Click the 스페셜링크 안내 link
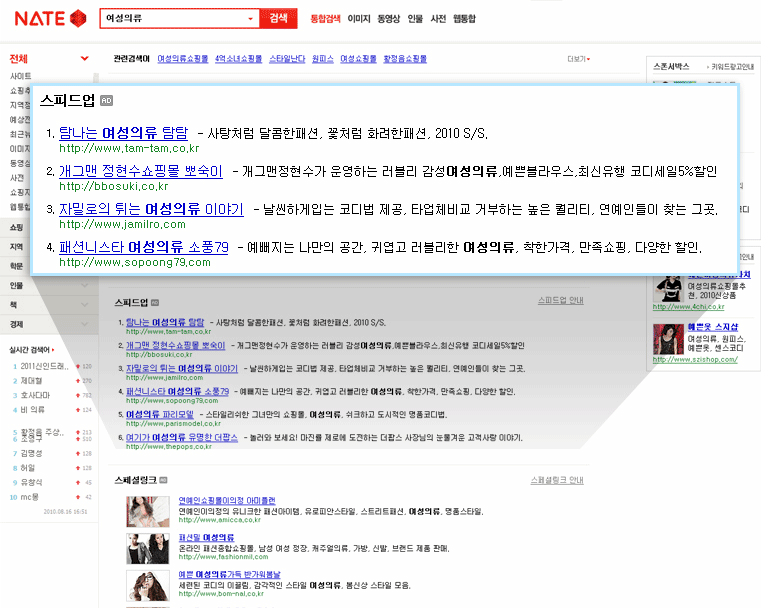Screen dimensions: 770x608 [x=557, y=480]
